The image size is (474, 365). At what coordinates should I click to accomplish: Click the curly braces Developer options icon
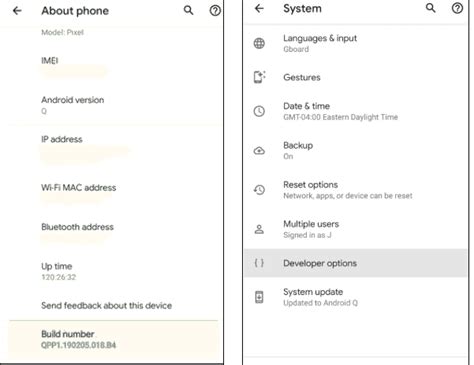[x=259, y=263]
